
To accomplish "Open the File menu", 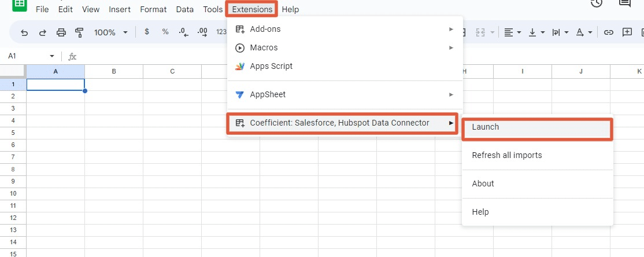I will [x=42, y=9].
